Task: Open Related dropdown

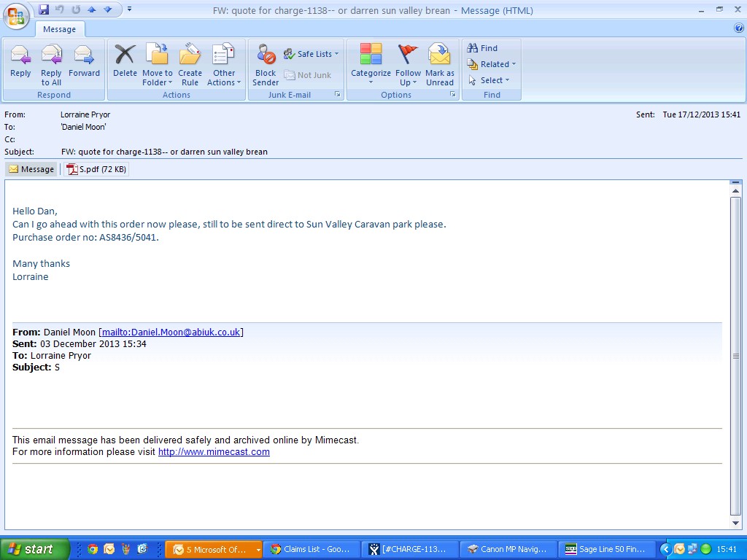Action: pyautogui.click(x=491, y=64)
